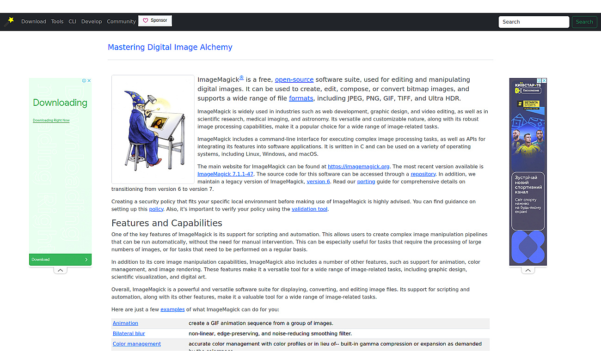Image resolution: width=601 pixels, height=364 pixels.
Task: Open the open-source link
Action: pyautogui.click(x=294, y=79)
